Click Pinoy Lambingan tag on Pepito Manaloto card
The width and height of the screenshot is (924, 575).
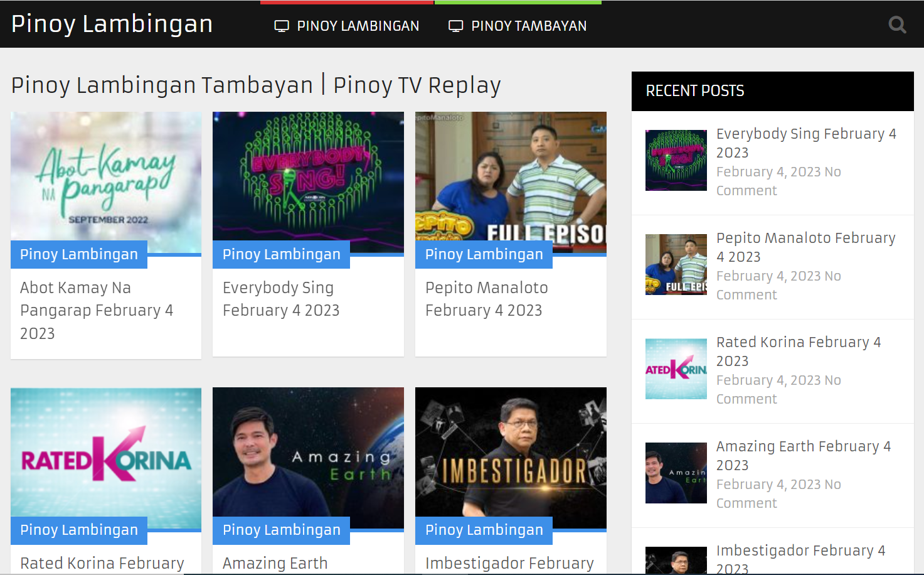[484, 254]
